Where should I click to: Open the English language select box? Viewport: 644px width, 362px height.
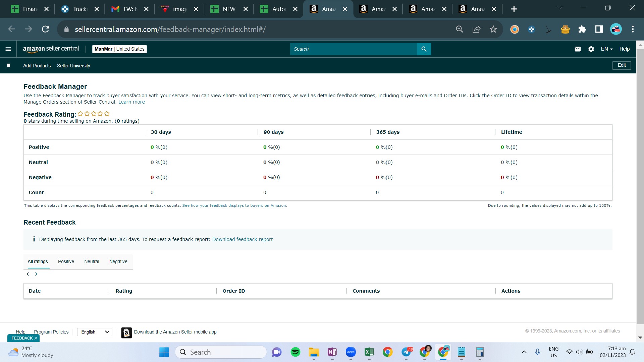click(95, 332)
